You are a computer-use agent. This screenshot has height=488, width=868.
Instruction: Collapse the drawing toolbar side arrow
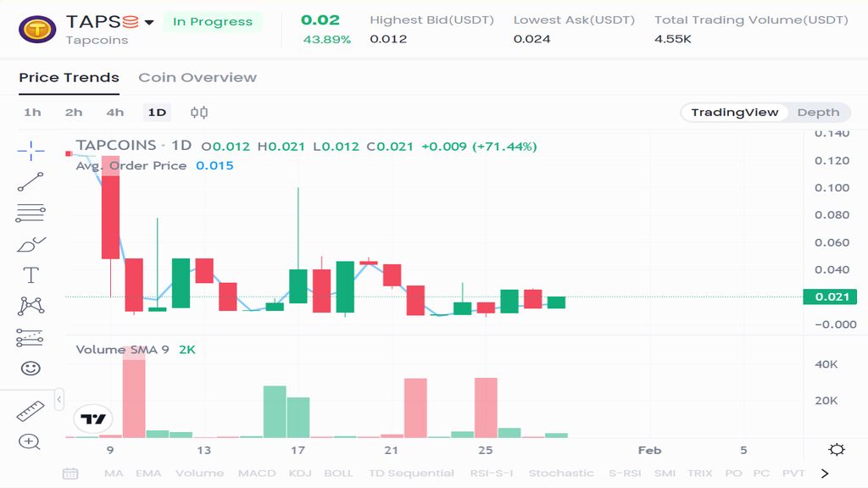(x=59, y=399)
